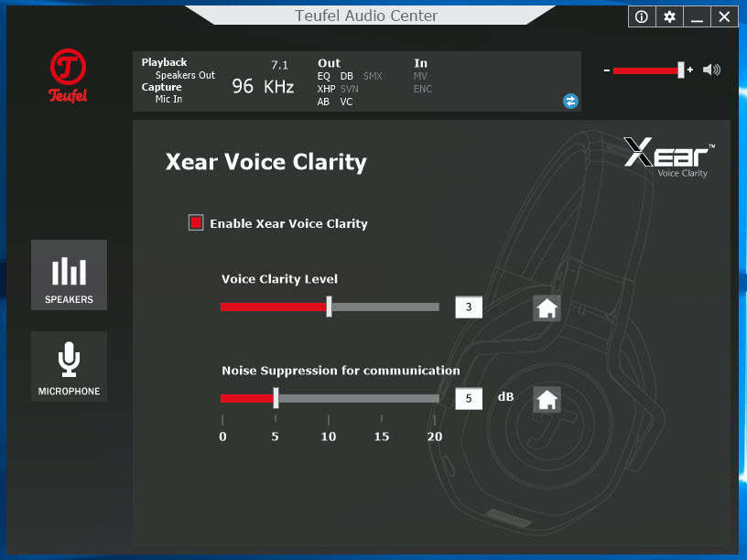Click the blue swap devices icon
Image resolution: width=747 pixels, height=560 pixels.
point(570,101)
